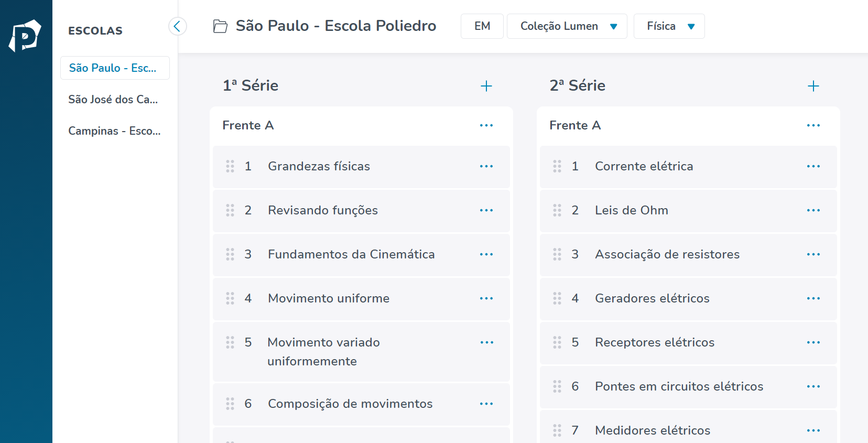Viewport: 868px width, 443px height.
Task: Grab the drag handle of Geradores elétricos
Action: pos(557,298)
